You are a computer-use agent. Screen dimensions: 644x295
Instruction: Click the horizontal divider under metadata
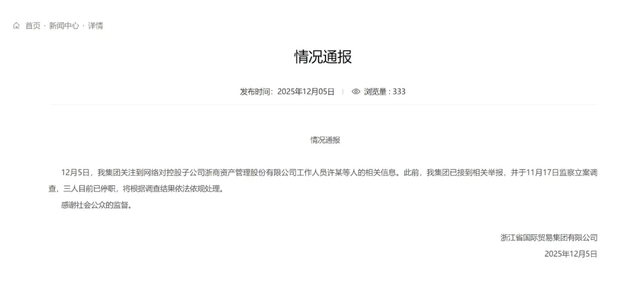[323, 105]
